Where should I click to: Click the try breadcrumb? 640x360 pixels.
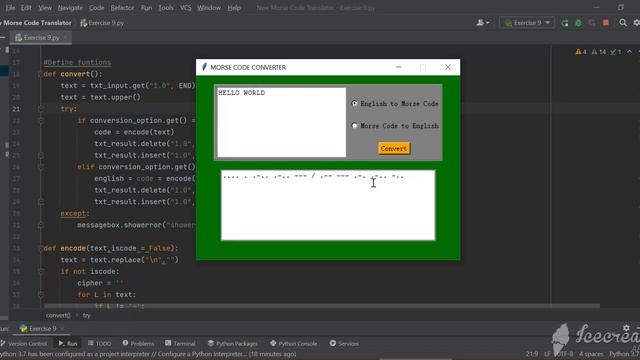(87, 316)
